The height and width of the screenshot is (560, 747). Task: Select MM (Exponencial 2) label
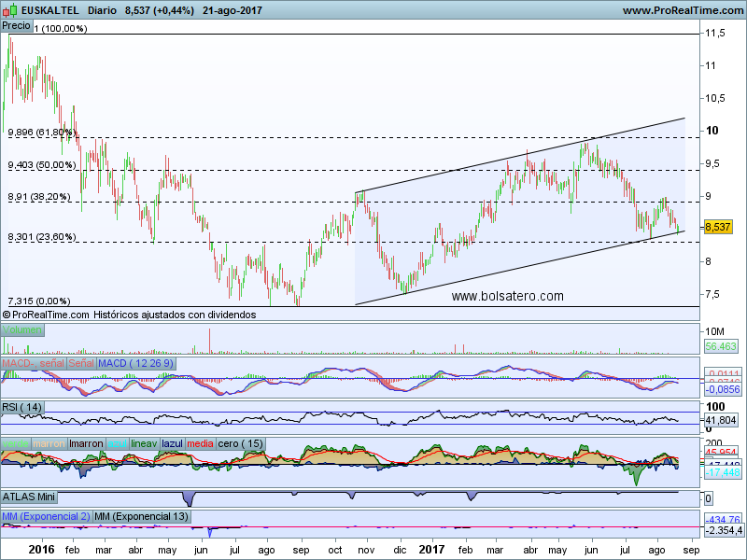[x=44, y=516]
